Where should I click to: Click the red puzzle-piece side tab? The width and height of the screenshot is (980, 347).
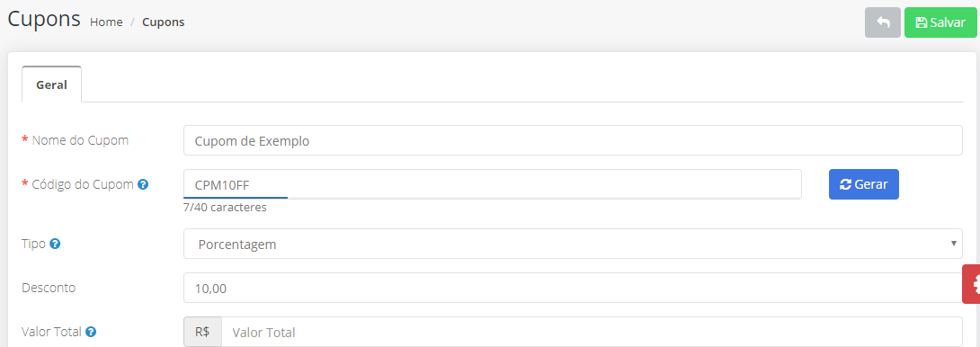click(x=971, y=283)
